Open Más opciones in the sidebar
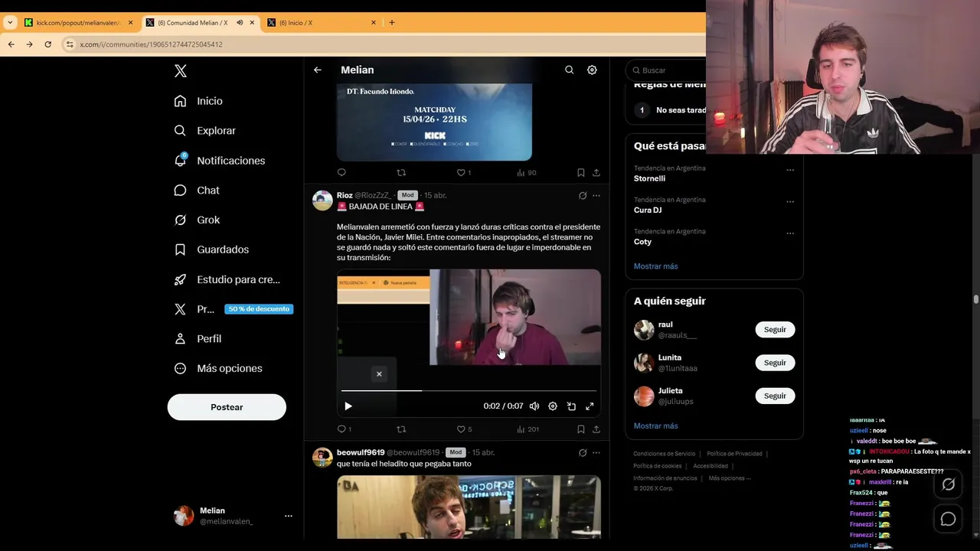Viewport: 980px width, 551px height. click(x=218, y=368)
